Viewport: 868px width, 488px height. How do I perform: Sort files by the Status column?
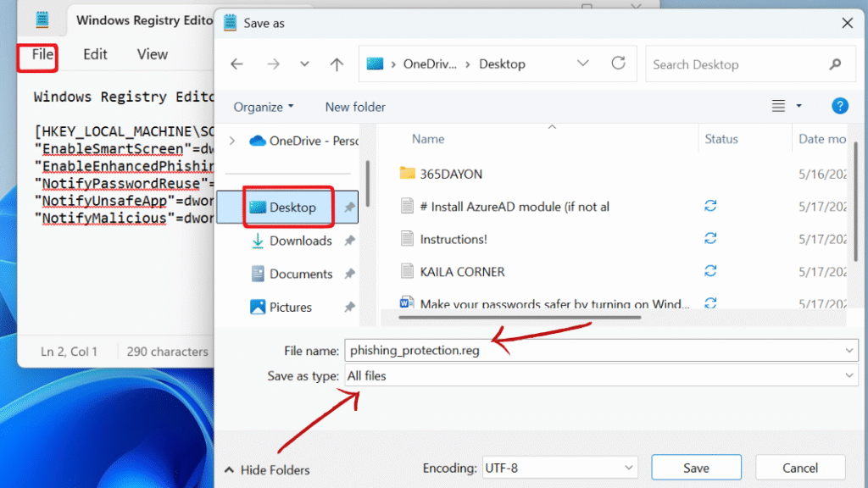pos(721,139)
